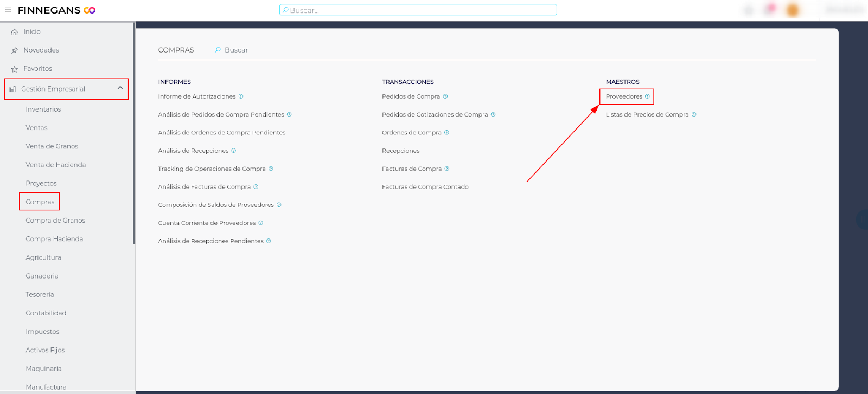Open Proyectos in the sidebar
The image size is (868, 394).
41,183
